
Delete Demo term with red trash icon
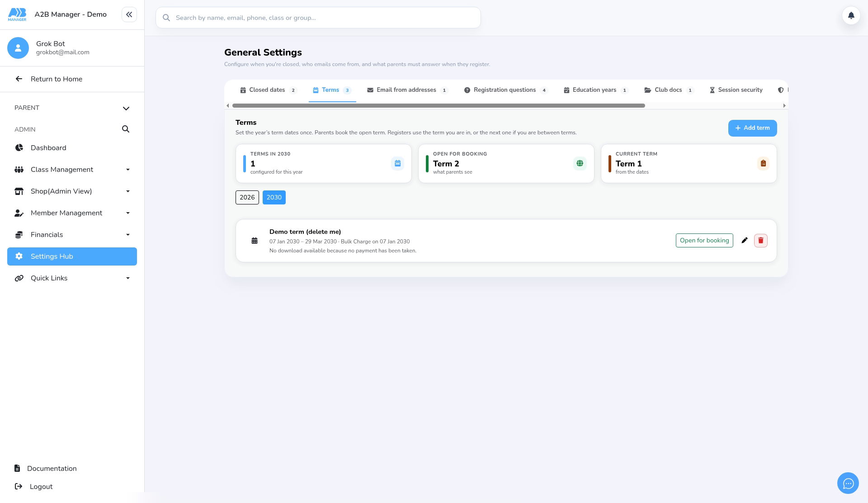click(x=760, y=240)
